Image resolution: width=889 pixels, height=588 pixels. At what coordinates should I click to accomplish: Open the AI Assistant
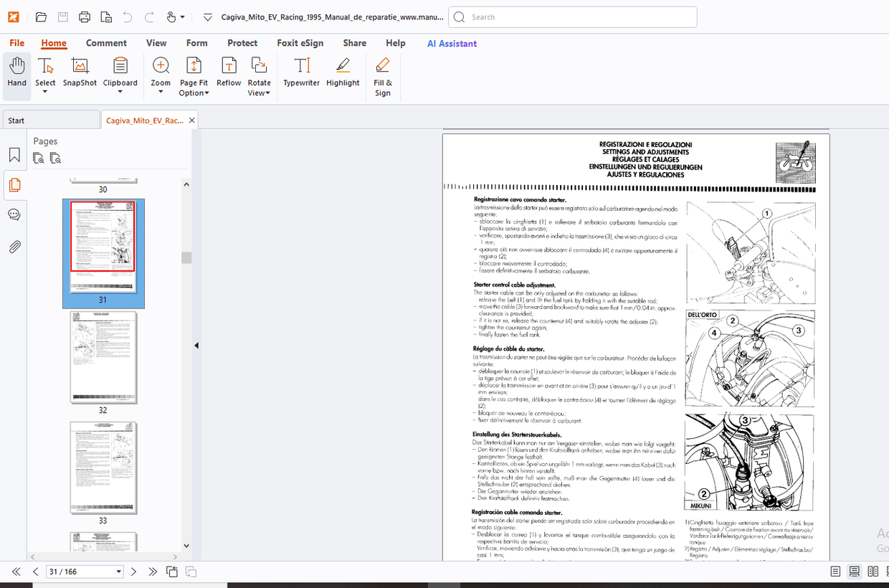tap(452, 43)
